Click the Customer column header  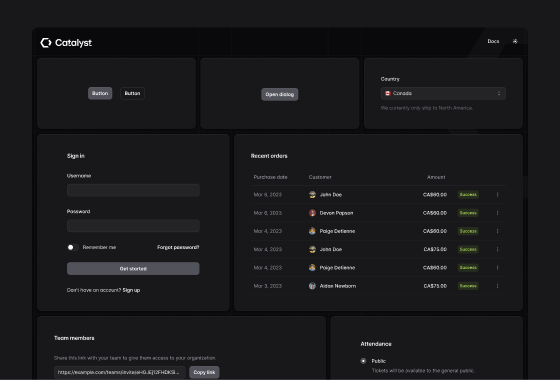[x=320, y=177]
